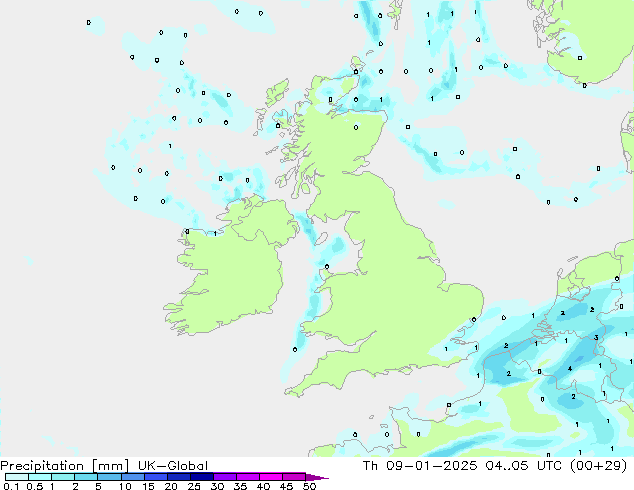634x490 pixels.
Task: Click the 25–30 mm dark blue swatch
Action: (202, 477)
